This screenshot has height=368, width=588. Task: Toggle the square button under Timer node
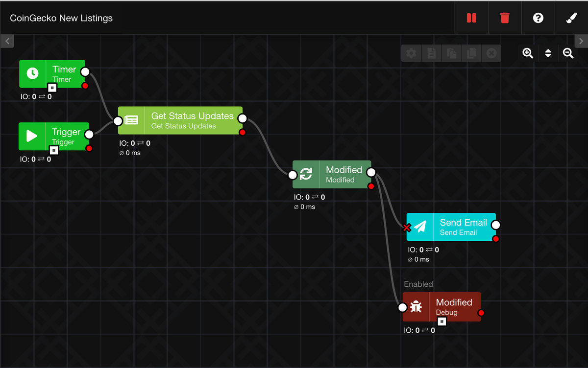coord(52,88)
